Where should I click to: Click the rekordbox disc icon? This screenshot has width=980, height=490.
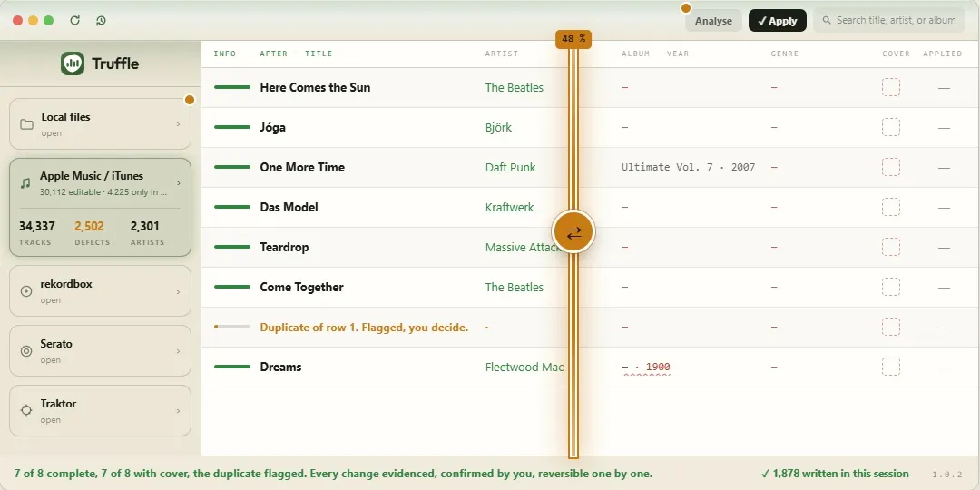(26, 291)
